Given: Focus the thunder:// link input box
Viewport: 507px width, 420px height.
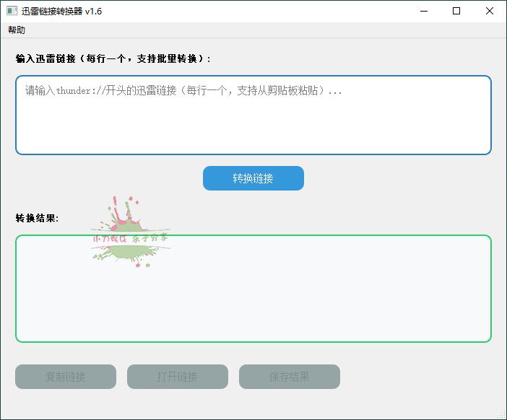Looking at the screenshot, I should [253, 123].
